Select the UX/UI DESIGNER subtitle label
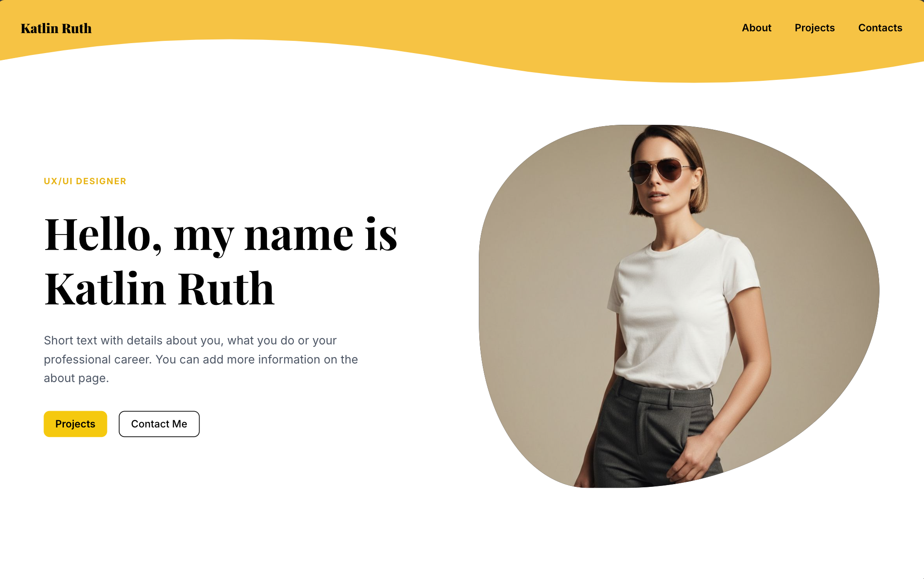 click(85, 181)
